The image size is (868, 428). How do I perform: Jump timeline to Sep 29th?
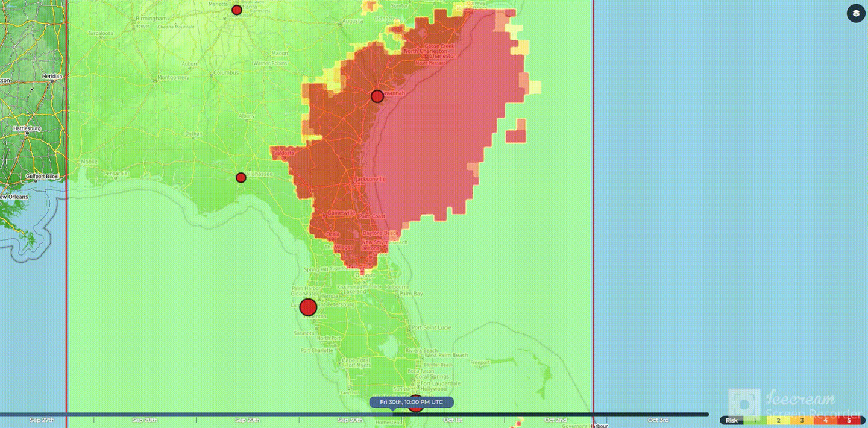coord(247,420)
